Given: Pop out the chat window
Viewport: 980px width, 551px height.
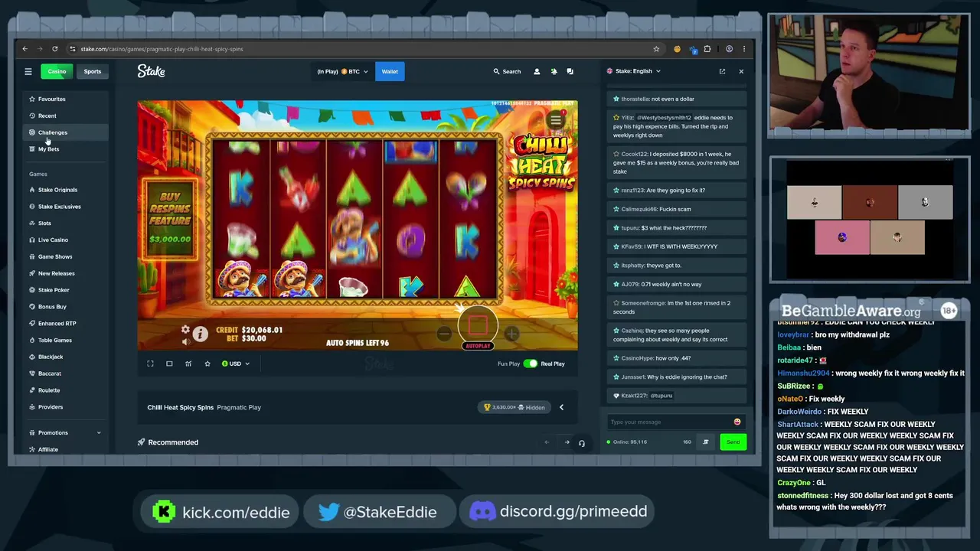Looking at the screenshot, I should (x=722, y=71).
